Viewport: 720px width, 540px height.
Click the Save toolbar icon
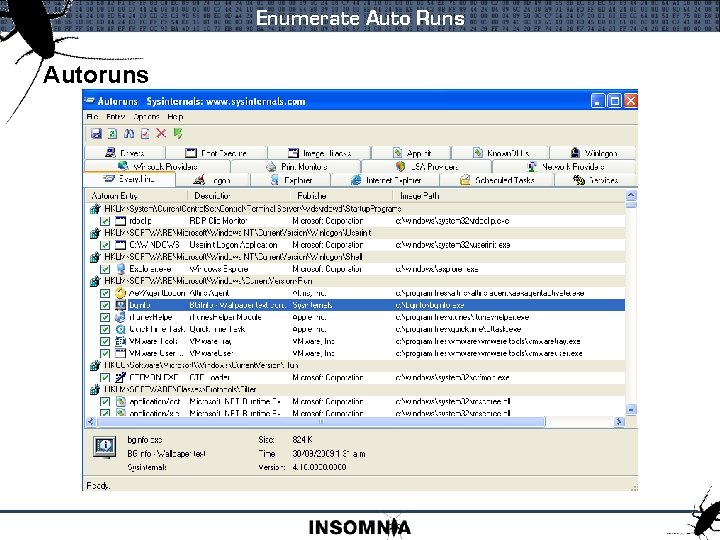96,134
